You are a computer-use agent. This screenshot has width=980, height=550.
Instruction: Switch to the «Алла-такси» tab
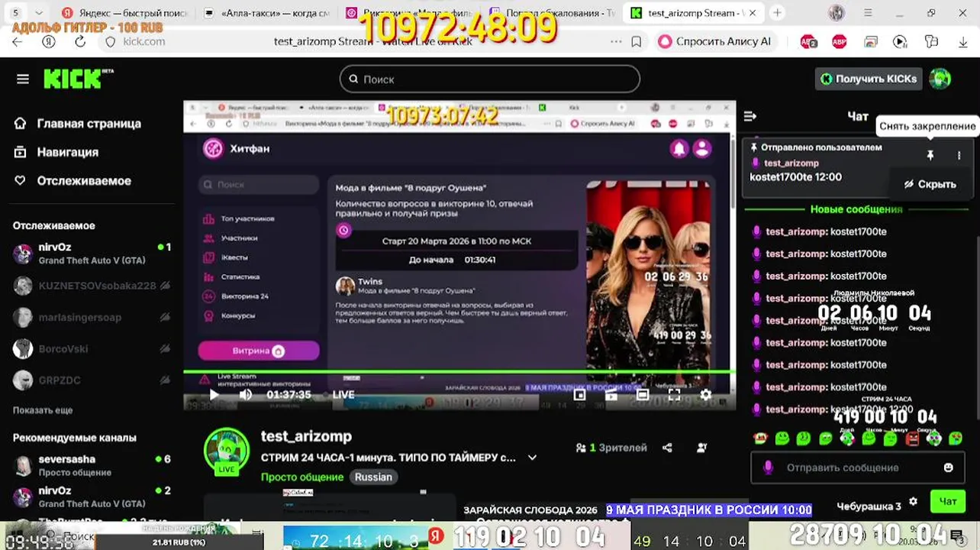267,13
